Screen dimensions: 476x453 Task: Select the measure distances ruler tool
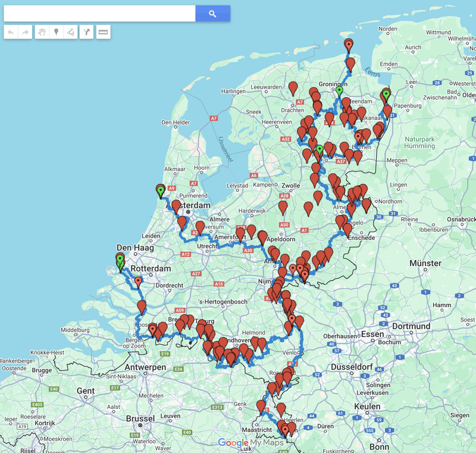point(103,32)
